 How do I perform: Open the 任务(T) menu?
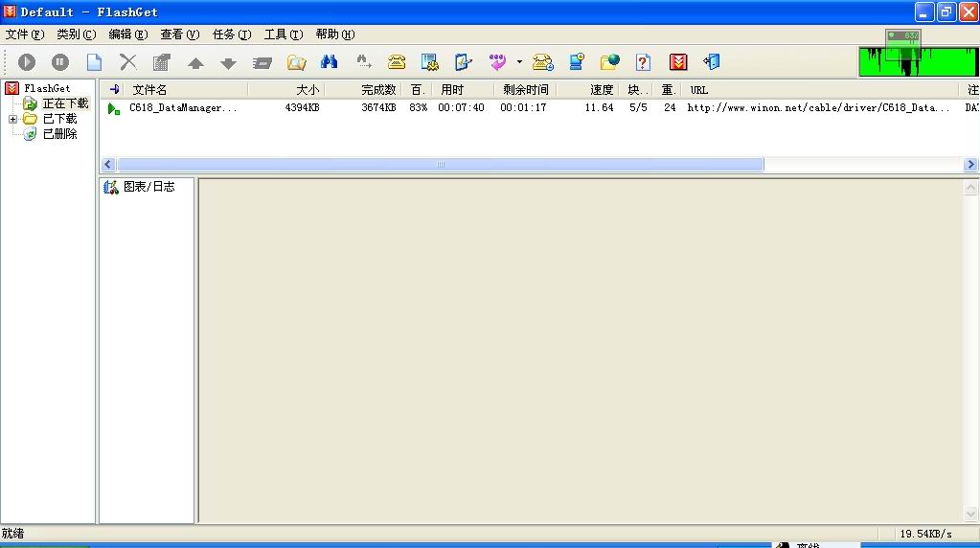point(232,34)
